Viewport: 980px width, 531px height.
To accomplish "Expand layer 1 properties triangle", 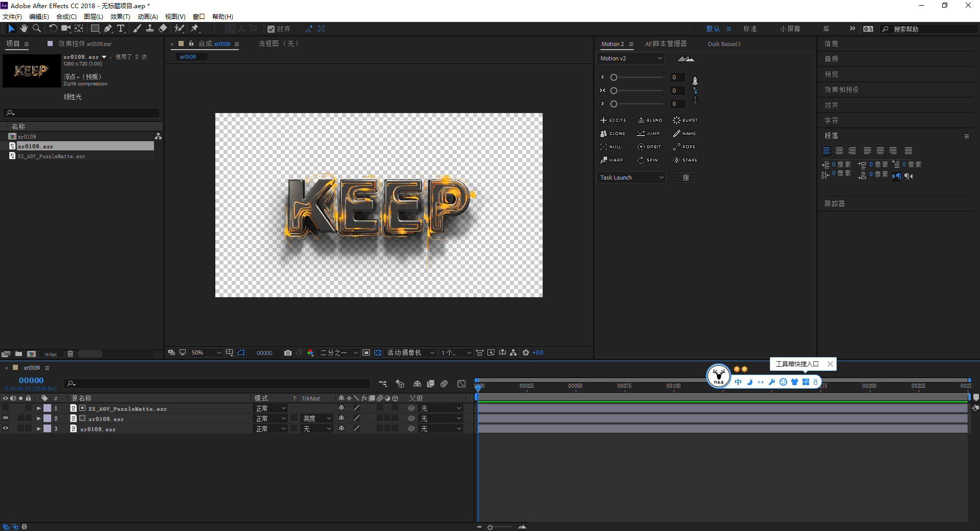I will pos(39,408).
